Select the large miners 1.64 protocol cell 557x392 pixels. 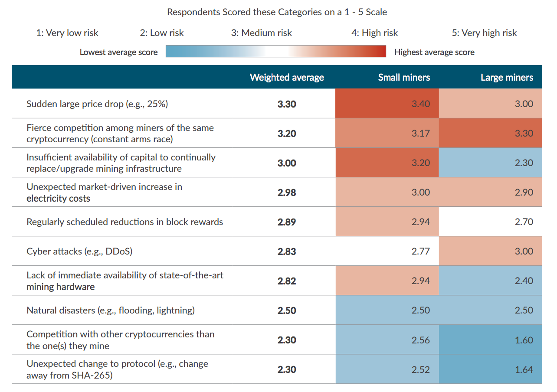pyautogui.click(x=490, y=369)
